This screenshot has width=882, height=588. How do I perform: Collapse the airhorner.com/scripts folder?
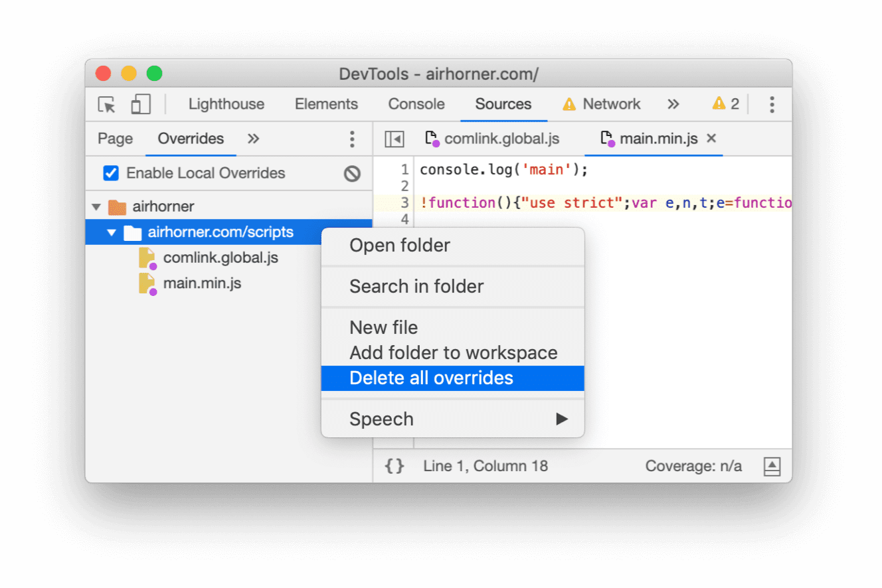pos(112,232)
